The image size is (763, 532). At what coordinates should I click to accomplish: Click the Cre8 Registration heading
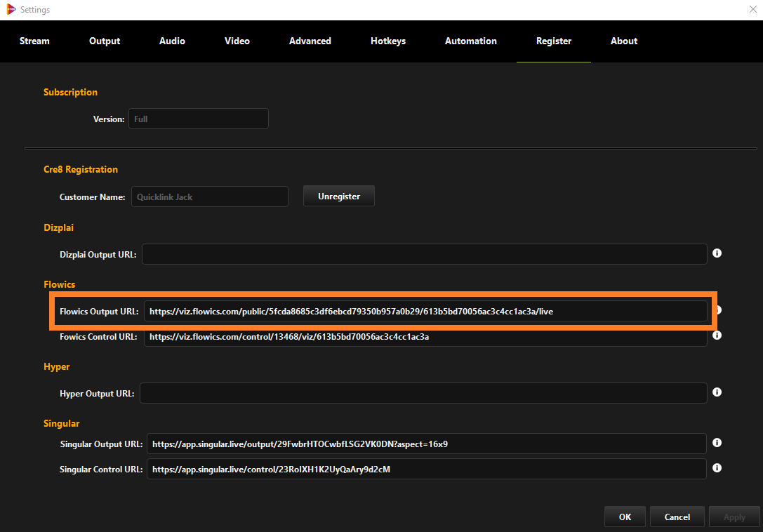(x=81, y=169)
